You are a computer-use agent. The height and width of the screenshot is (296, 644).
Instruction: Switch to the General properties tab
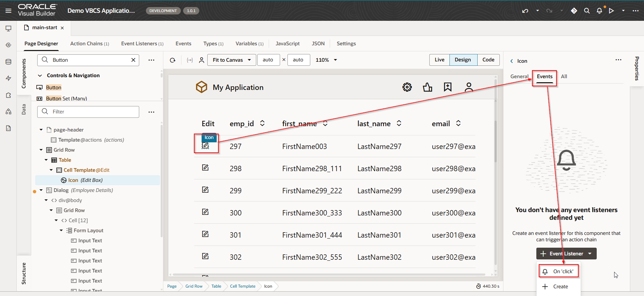pos(519,77)
